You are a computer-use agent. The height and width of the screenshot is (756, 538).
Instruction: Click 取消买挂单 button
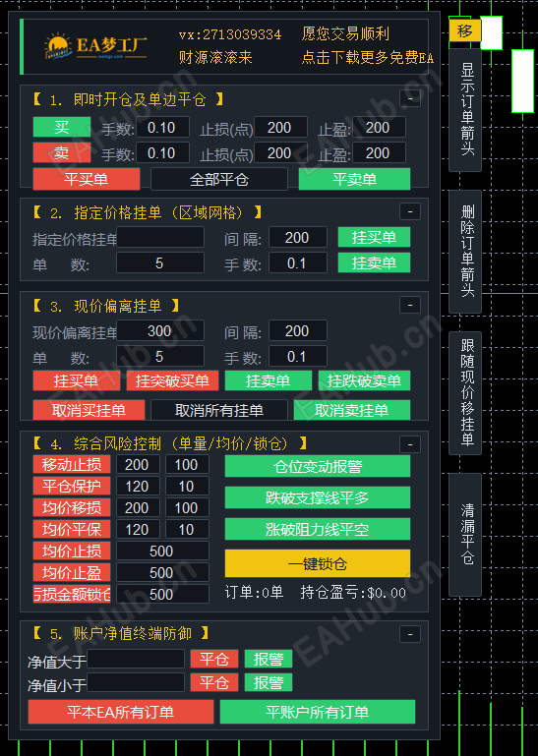pyautogui.click(x=89, y=410)
